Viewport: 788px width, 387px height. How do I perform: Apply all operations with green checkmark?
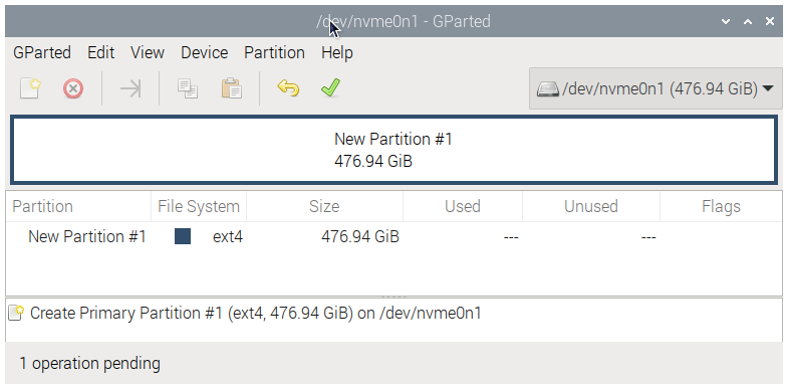point(331,89)
